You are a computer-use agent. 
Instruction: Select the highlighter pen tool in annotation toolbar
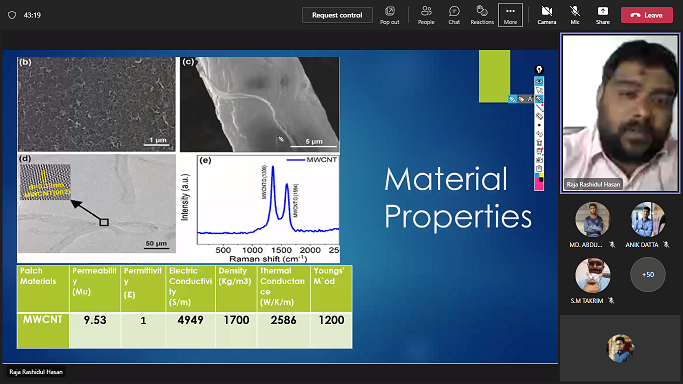539,99
